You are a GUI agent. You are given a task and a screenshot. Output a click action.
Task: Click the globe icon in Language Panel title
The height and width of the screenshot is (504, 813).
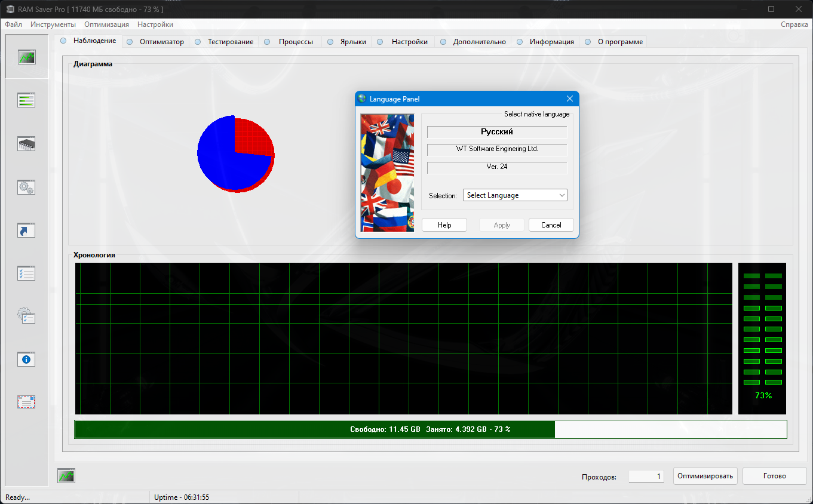pos(362,99)
